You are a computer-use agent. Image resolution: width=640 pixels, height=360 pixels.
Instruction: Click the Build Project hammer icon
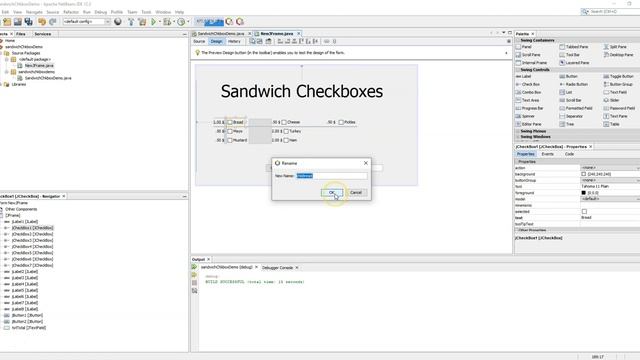pyautogui.click(x=131, y=22)
